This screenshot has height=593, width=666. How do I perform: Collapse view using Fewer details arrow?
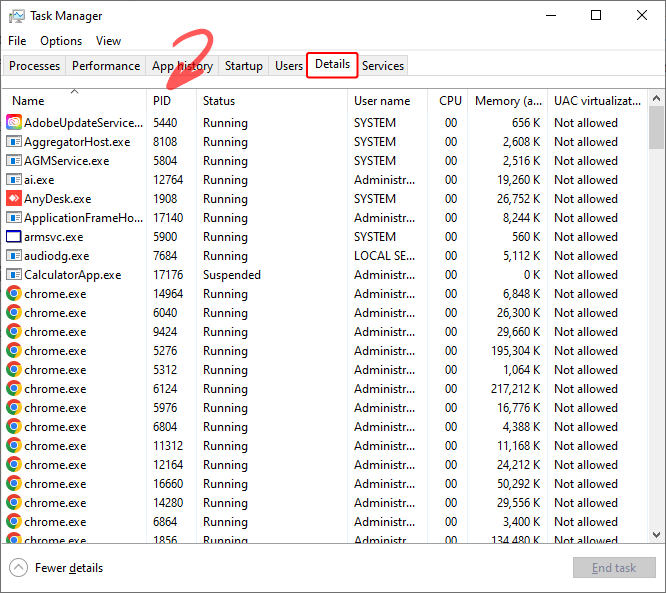point(18,568)
